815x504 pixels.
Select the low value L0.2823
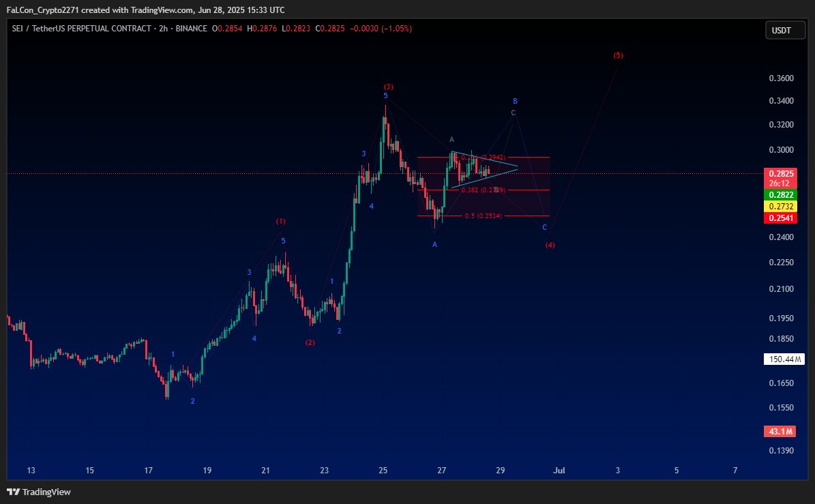[296, 29]
